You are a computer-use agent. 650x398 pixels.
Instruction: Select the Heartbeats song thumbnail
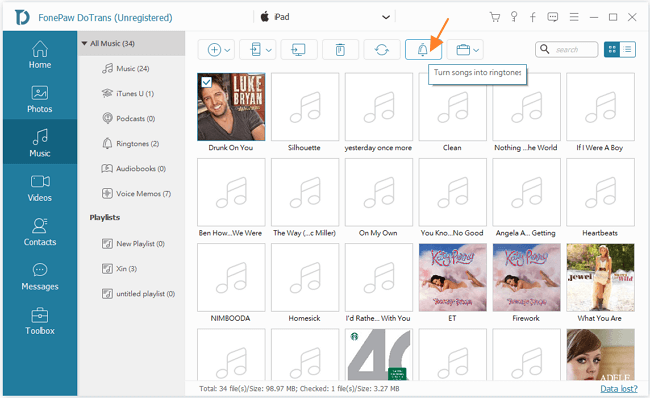coord(600,192)
